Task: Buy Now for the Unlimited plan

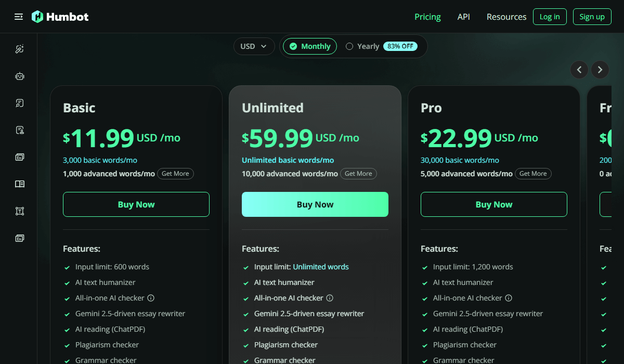Action: [315, 204]
